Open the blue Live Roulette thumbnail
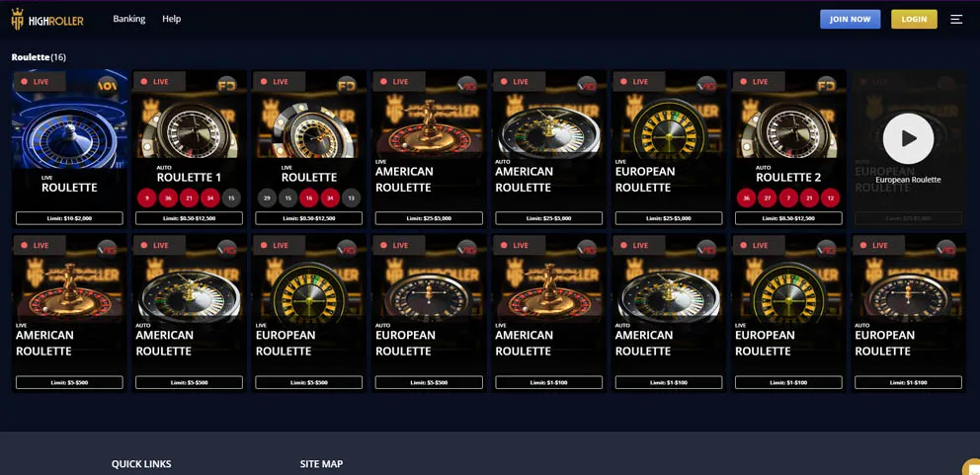The image size is (980, 475). point(69,119)
